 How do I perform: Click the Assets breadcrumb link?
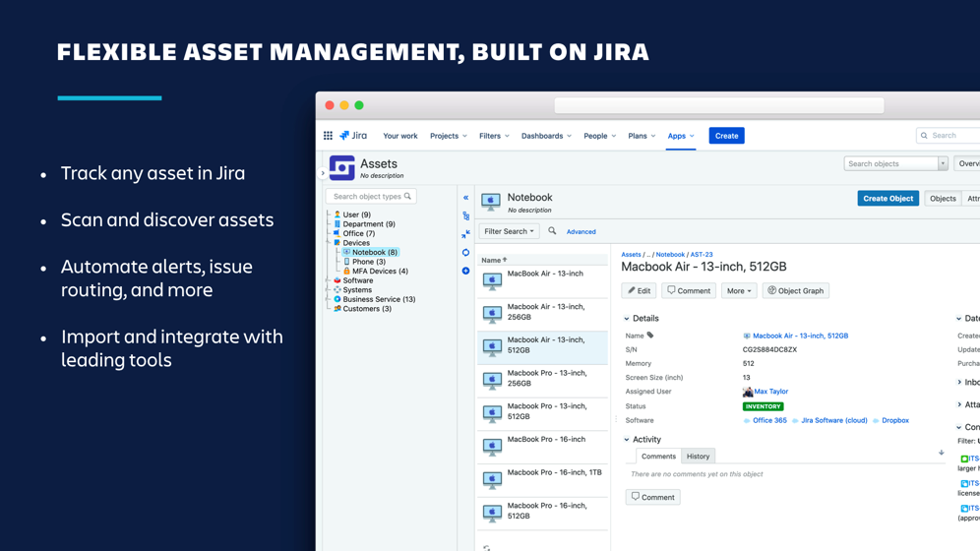click(631, 255)
